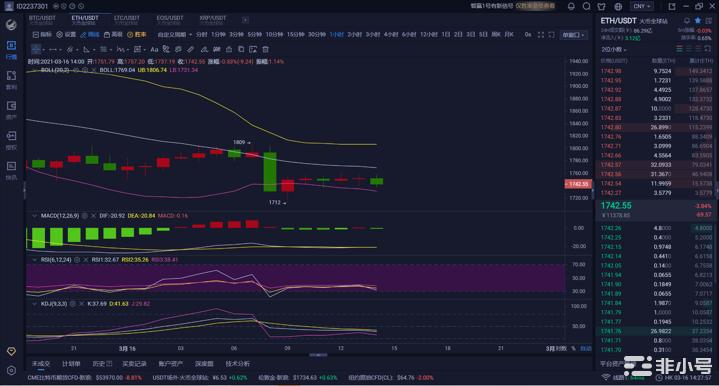Open the search magnifier icon

click(586, 6)
